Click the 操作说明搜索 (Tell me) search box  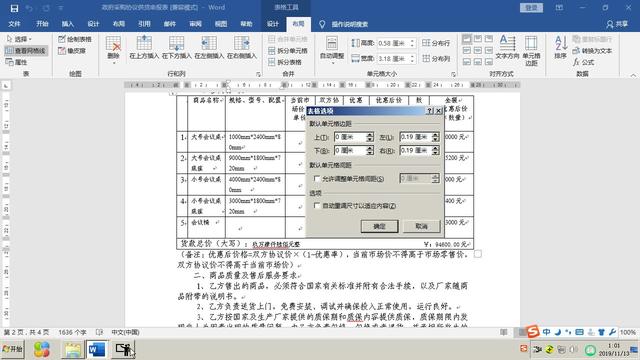point(349,24)
